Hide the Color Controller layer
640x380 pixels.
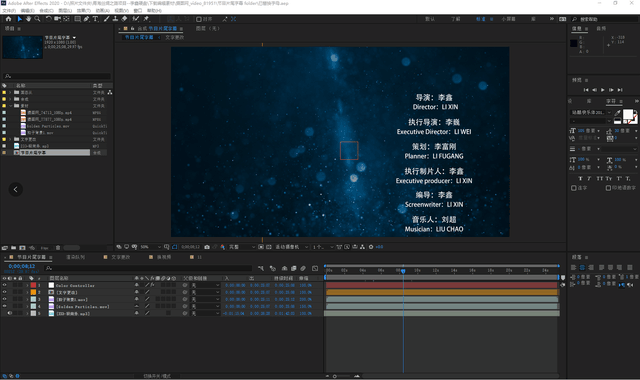(x=4, y=285)
